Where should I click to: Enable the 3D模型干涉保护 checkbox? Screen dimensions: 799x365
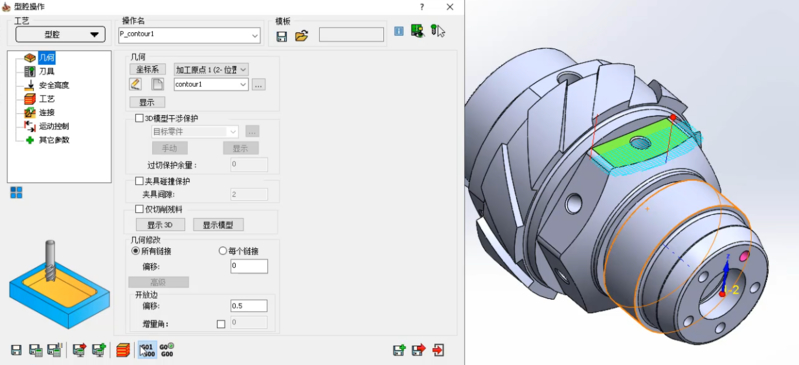139,118
